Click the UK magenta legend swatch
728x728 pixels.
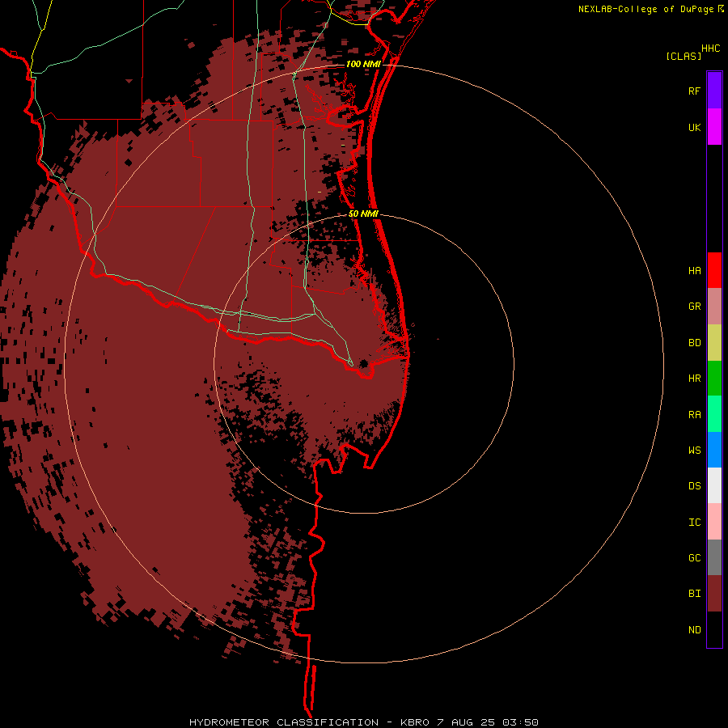point(714,127)
